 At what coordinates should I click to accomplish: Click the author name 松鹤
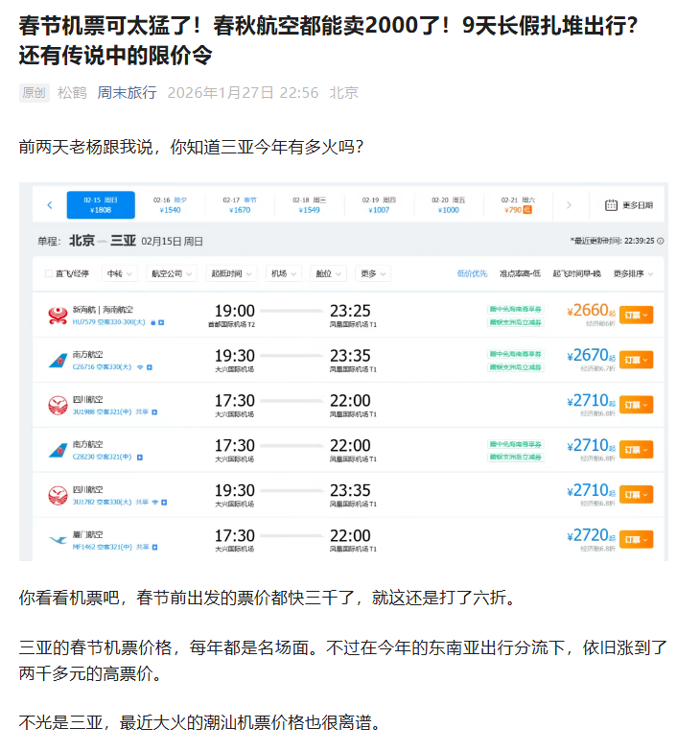click(72, 92)
